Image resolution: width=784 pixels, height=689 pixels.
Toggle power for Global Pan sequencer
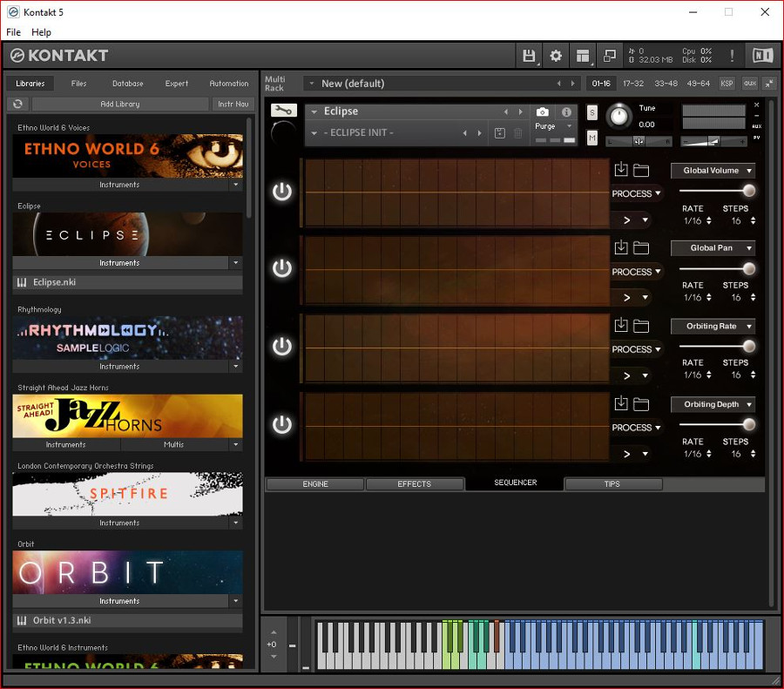click(282, 268)
